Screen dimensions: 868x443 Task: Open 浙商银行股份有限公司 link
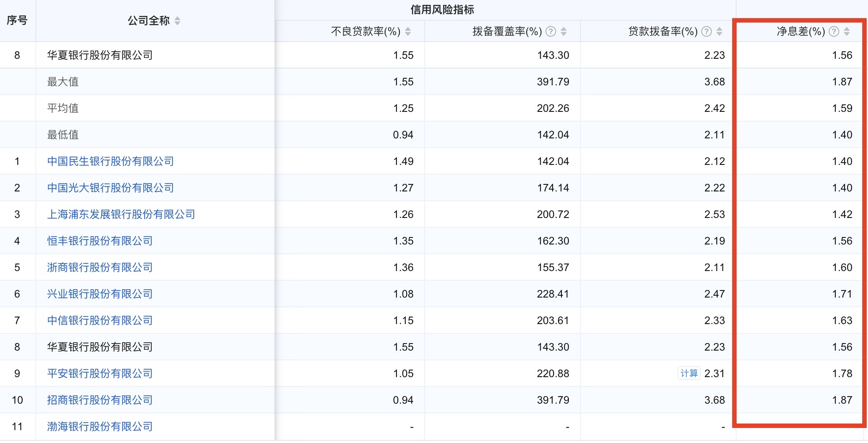click(x=100, y=267)
